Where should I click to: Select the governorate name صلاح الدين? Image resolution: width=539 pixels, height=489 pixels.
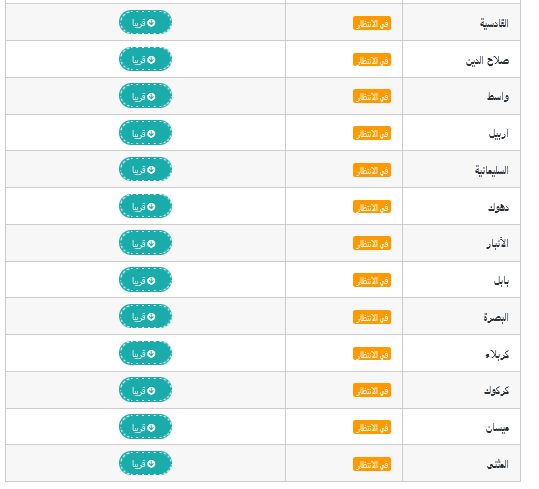(487, 60)
